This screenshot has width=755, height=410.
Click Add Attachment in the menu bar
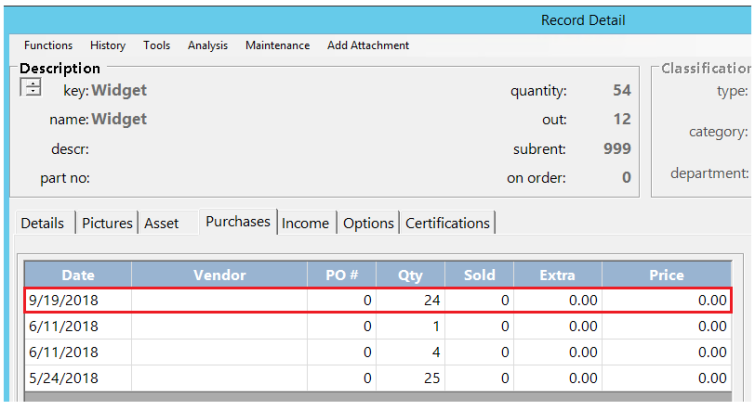point(367,45)
